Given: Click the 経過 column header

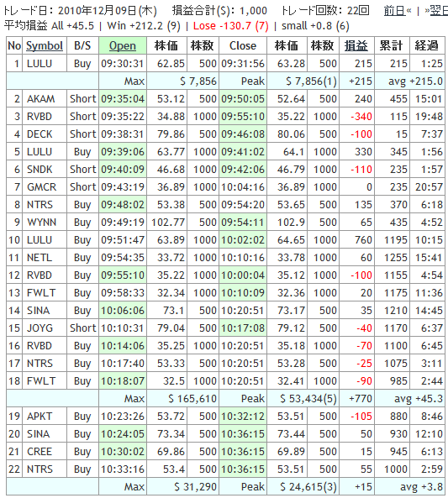Looking at the screenshot, I should pyautogui.click(x=427, y=45).
